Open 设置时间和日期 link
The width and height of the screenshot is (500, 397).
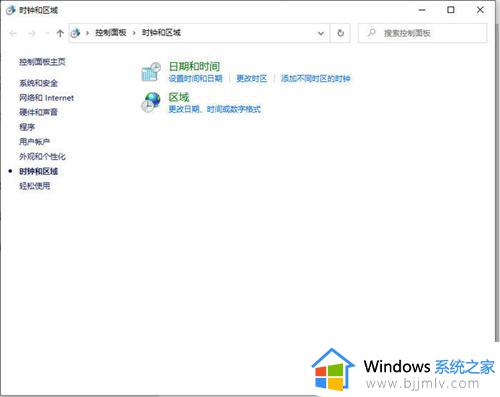tap(195, 78)
